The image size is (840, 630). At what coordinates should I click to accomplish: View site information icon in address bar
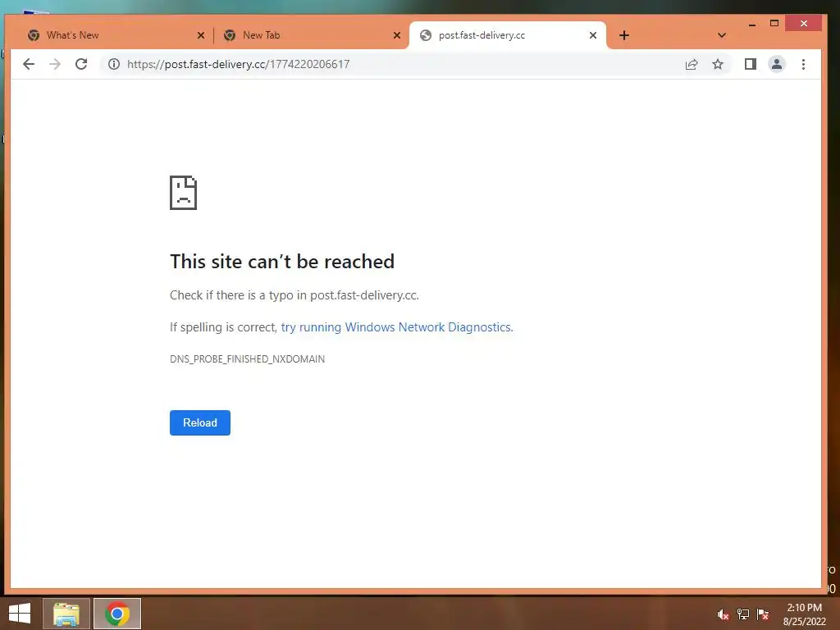113,64
